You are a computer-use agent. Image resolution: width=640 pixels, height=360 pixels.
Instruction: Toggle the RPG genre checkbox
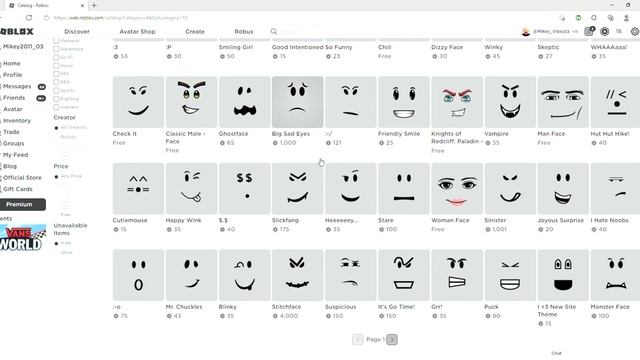coord(56,82)
